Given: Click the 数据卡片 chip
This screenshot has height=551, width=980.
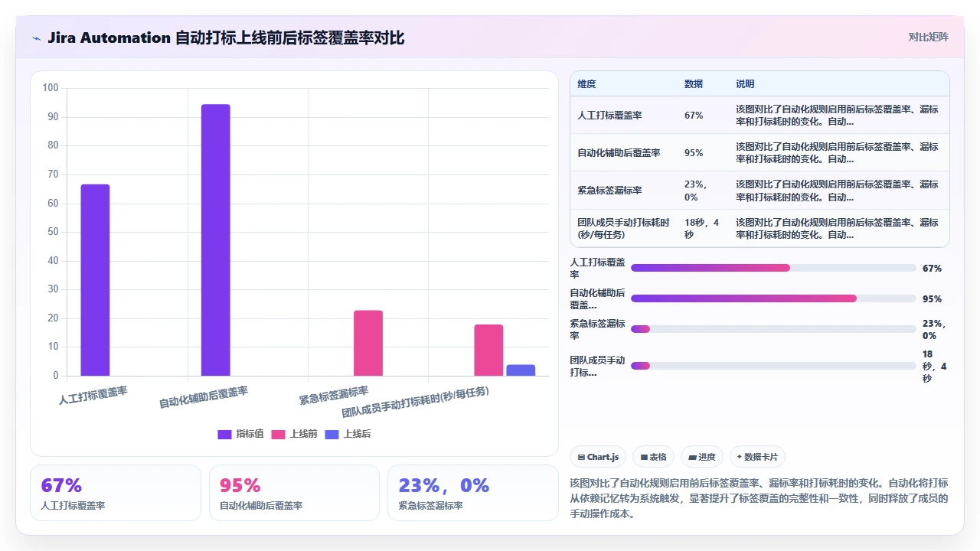Looking at the screenshot, I should click(x=757, y=457).
